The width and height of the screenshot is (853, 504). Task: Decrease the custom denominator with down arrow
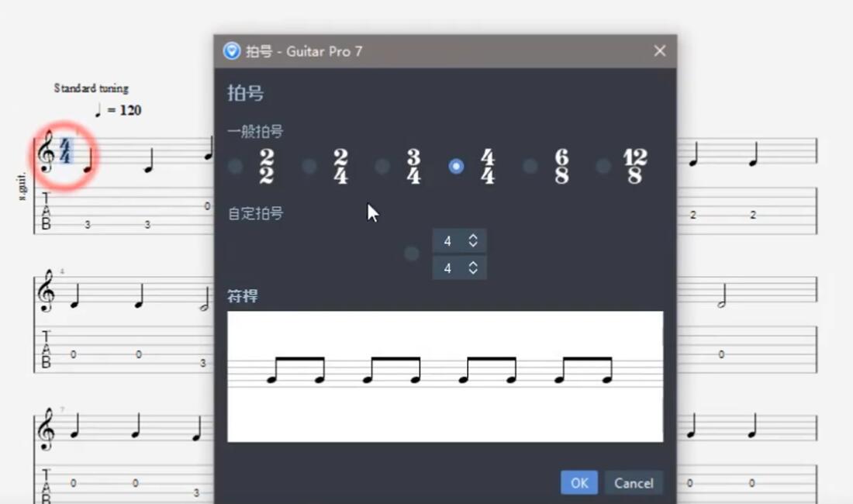[473, 271]
